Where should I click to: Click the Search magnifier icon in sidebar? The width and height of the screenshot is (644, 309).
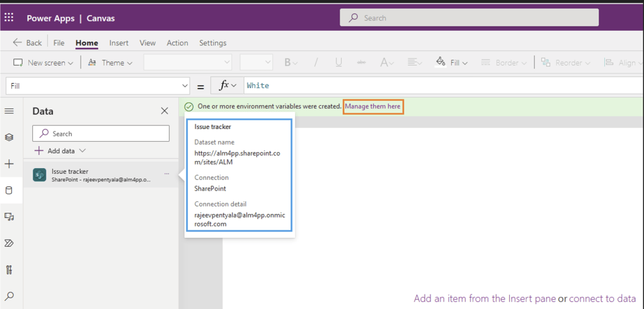(9, 296)
